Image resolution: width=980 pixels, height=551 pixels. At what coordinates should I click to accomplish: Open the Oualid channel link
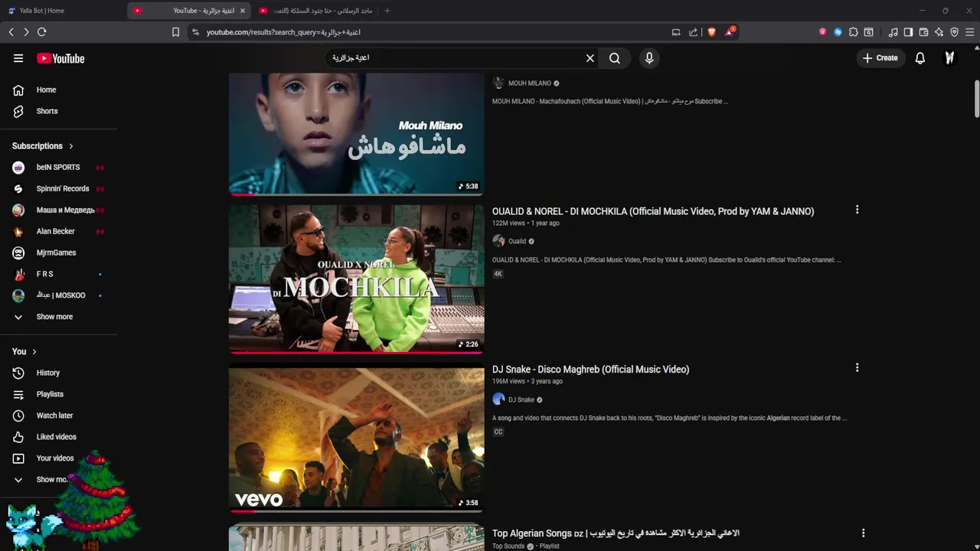click(x=518, y=241)
